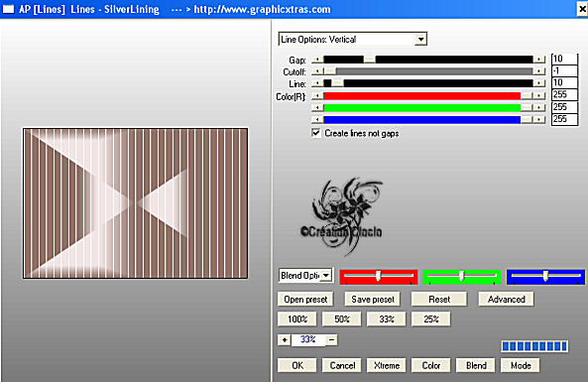Toggle the Create lines not gaps checkbox

[x=316, y=133]
